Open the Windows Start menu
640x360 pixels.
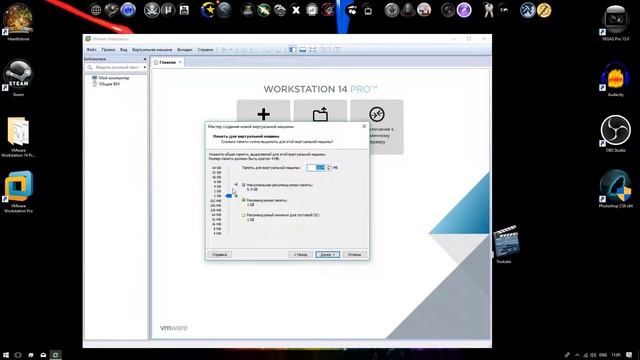click(x=6, y=355)
